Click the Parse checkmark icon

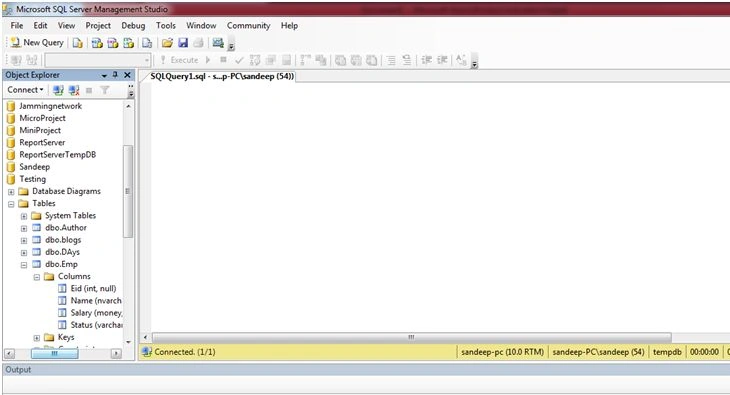tap(239, 60)
